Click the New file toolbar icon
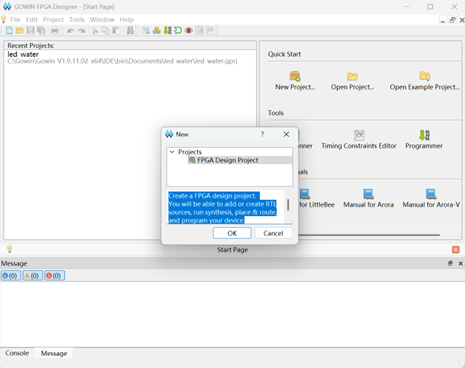The width and height of the screenshot is (465, 368). tap(9, 31)
